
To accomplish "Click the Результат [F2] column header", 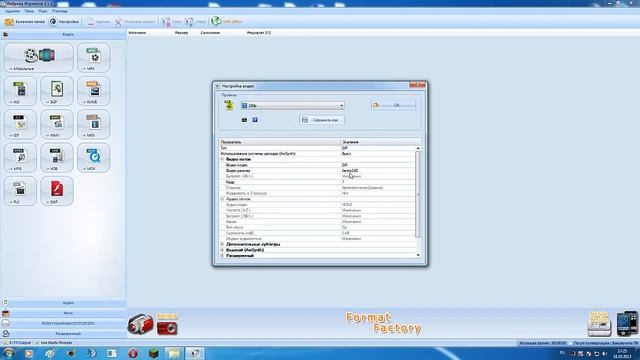I will (259, 33).
